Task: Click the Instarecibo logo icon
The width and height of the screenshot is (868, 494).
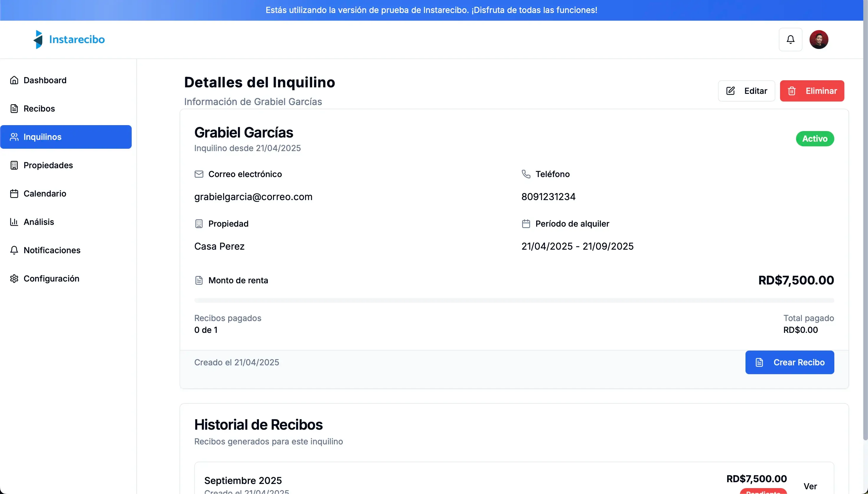Action: coord(38,39)
